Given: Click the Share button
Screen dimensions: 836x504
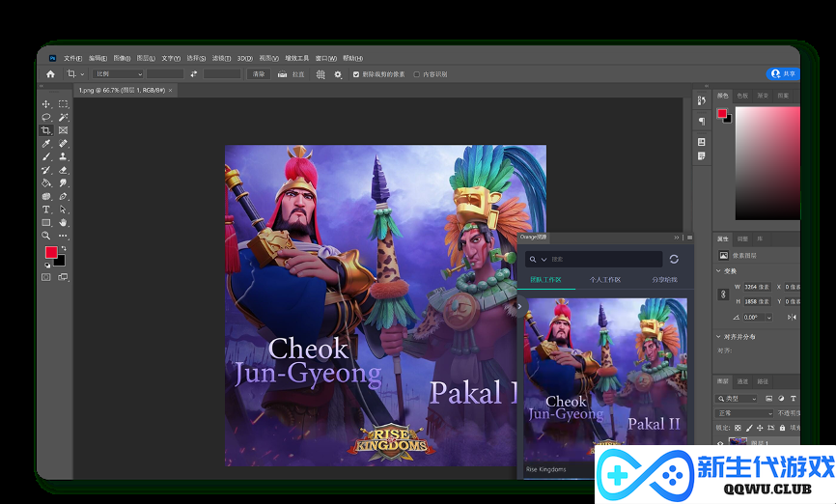Looking at the screenshot, I should (x=783, y=74).
